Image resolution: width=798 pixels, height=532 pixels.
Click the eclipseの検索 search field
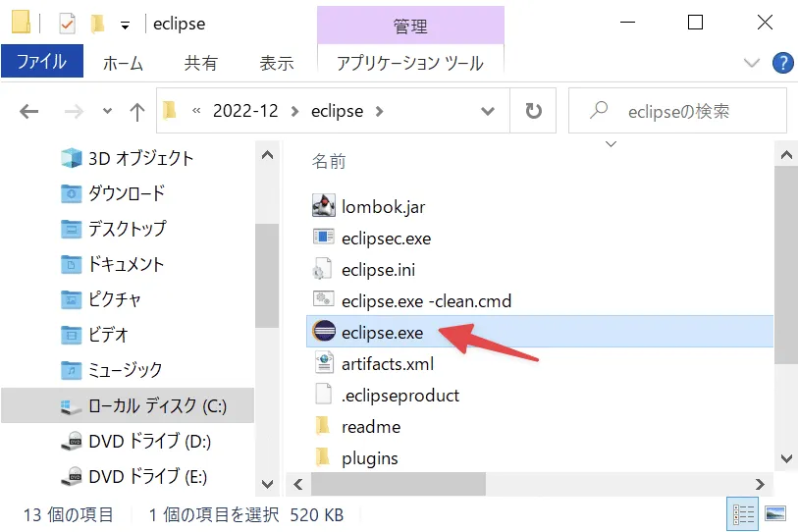point(678,111)
